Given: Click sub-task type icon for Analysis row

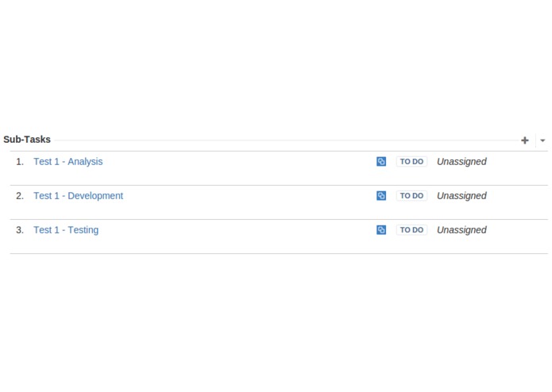Looking at the screenshot, I should coord(381,161).
